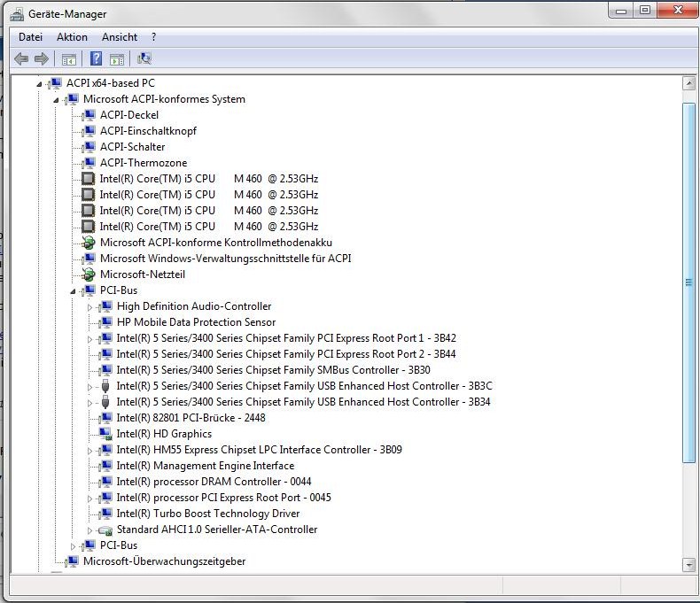The height and width of the screenshot is (603, 700).
Task: Collapse the ACPI x64-based PC node
Action: pyautogui.click(x=39, y=84)
